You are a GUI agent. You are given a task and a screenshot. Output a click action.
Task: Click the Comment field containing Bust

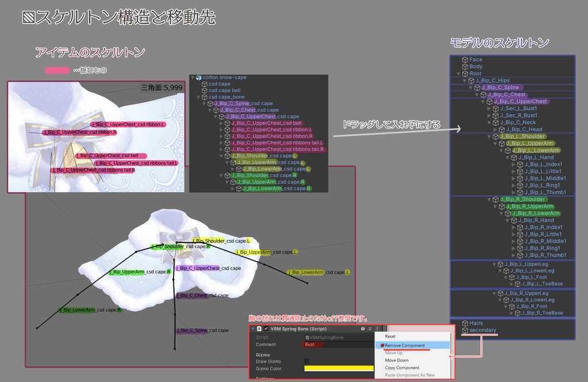[x=339, y=345]
